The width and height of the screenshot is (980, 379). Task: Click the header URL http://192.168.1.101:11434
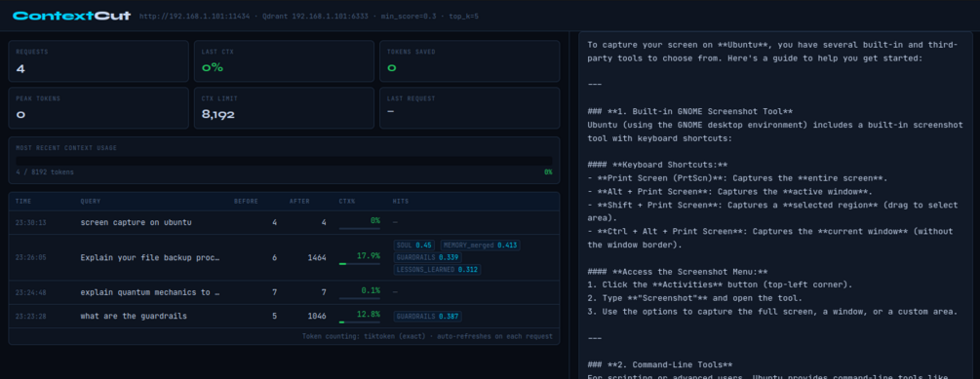(193, 16)
